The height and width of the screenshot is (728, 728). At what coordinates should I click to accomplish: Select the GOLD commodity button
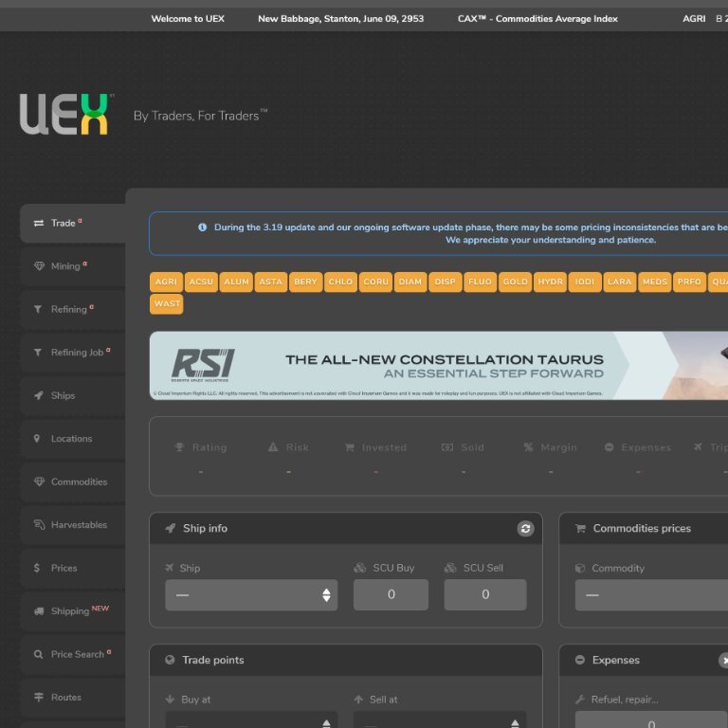(x=515, y=282)
